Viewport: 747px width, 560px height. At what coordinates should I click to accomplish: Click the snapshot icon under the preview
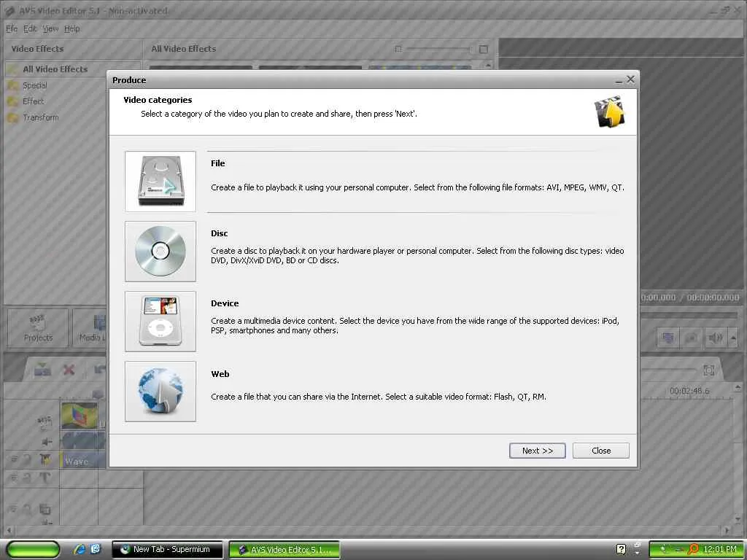coord(690,338)
